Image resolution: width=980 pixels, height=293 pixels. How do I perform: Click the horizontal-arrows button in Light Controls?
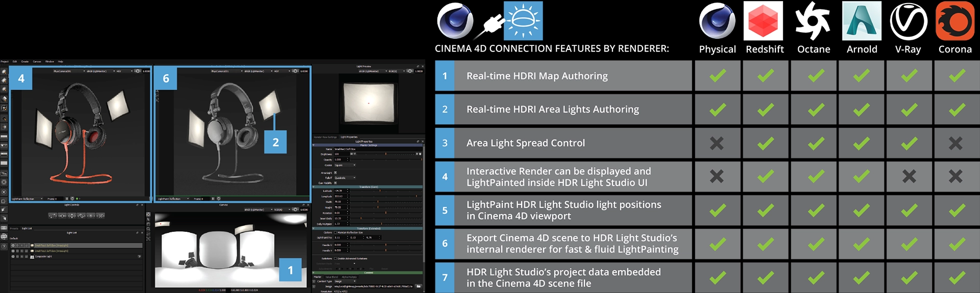click(62, 216)
